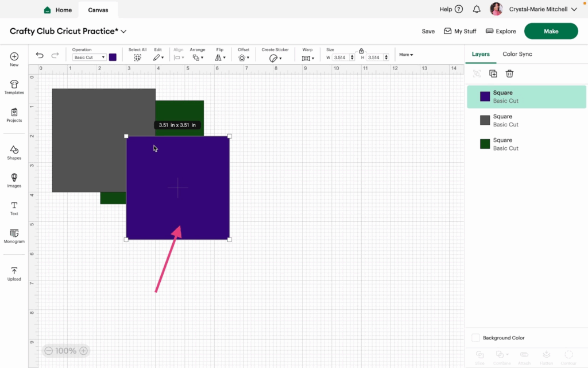Open the Shapes tool in sidebar
588x368 pixels.
(14, 152)
